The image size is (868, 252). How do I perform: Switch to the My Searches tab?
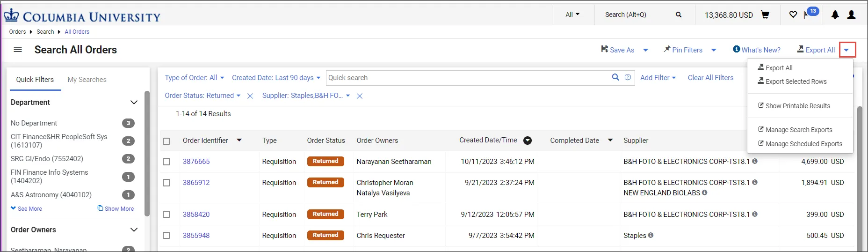[87, 80]
